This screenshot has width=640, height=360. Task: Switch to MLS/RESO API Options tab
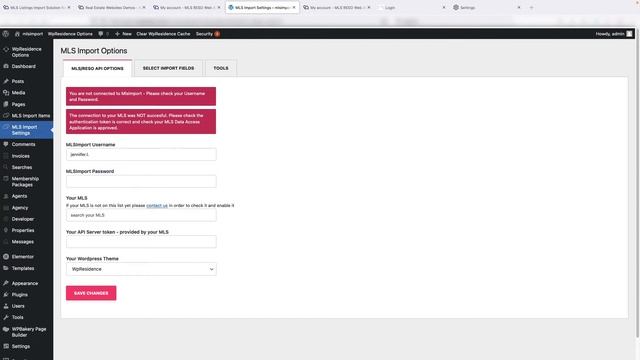click(x=98, y=69)
